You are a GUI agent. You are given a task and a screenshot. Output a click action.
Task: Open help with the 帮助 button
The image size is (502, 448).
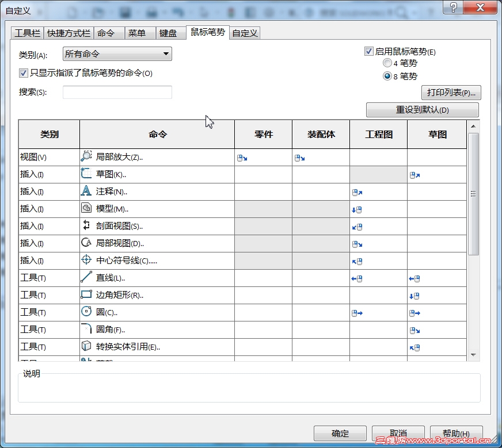pos(456,433)
